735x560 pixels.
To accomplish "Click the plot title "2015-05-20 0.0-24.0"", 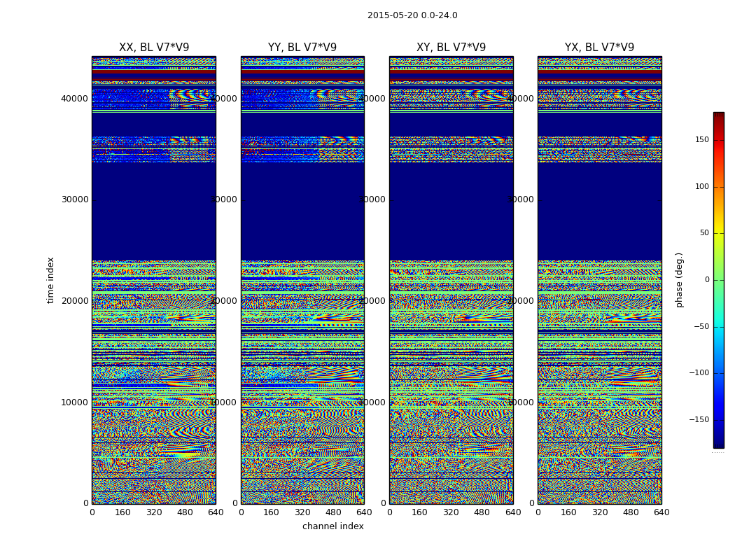I will pyautogui.click(x=412, y=15).
